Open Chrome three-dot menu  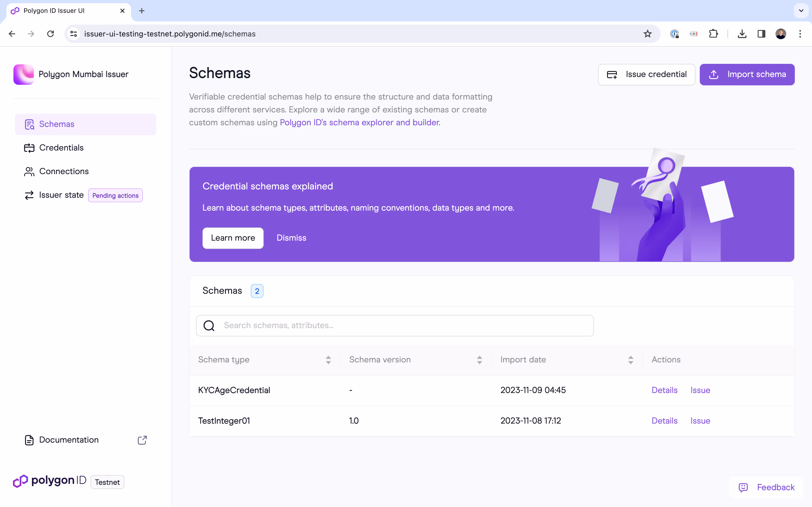click(800, 34)
